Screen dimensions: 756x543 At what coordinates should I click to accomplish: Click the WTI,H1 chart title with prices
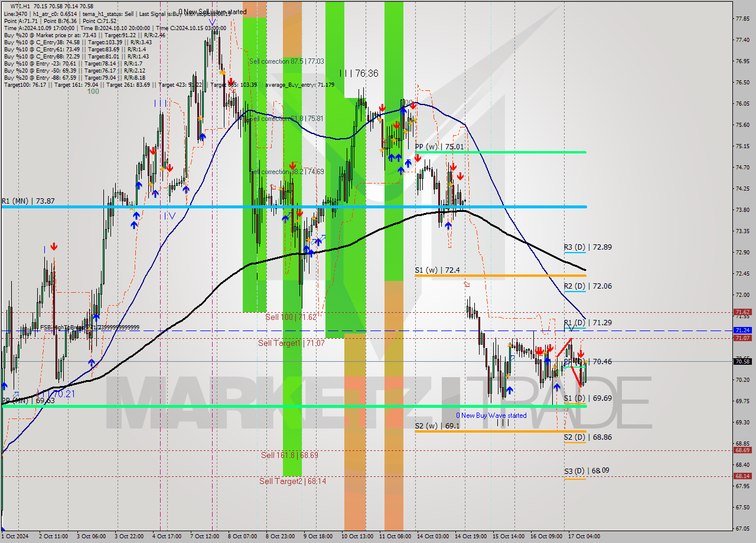(51, 6)
